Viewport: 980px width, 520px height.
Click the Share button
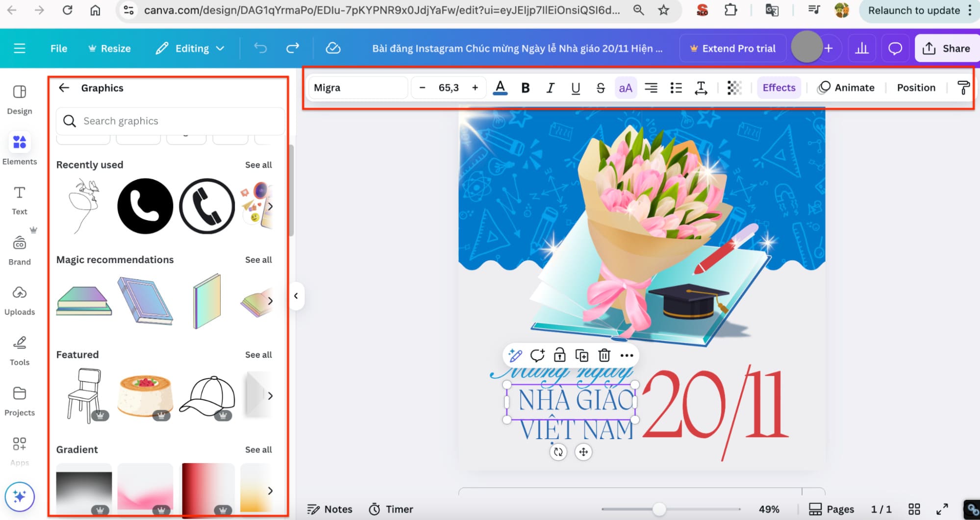click(x=946, y=49)
